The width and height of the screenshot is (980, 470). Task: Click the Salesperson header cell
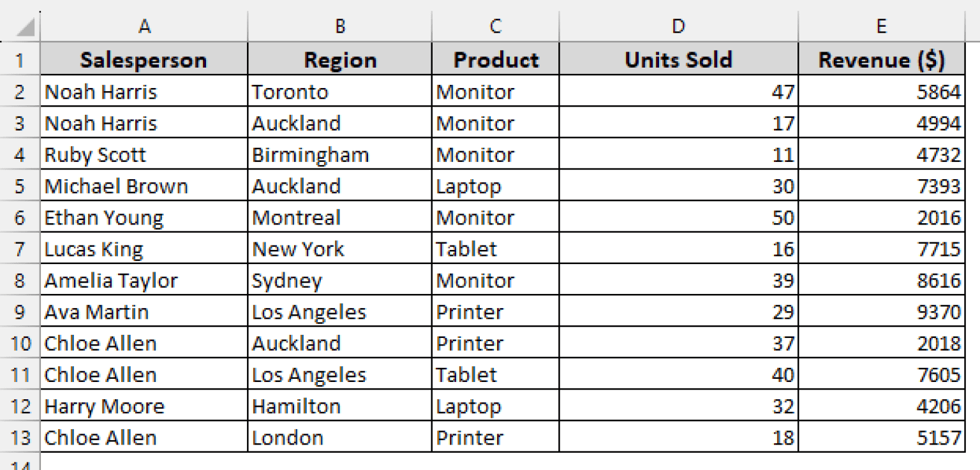click(x=144, y=59)
